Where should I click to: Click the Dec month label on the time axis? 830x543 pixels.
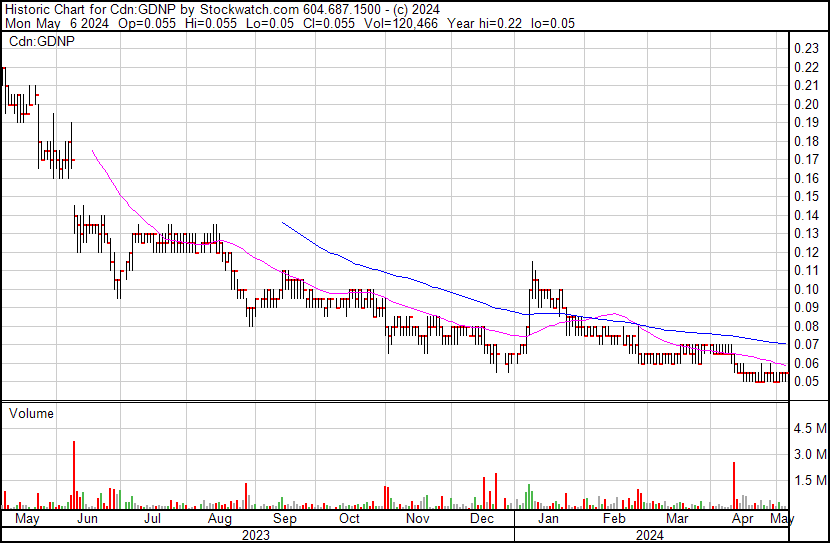483,520
